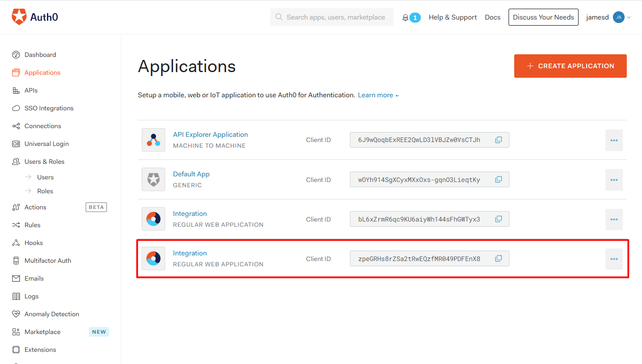Click the Multifactor Auth phone icon
The width and height of the screenshot is (642, 364).
pos(16,261)
